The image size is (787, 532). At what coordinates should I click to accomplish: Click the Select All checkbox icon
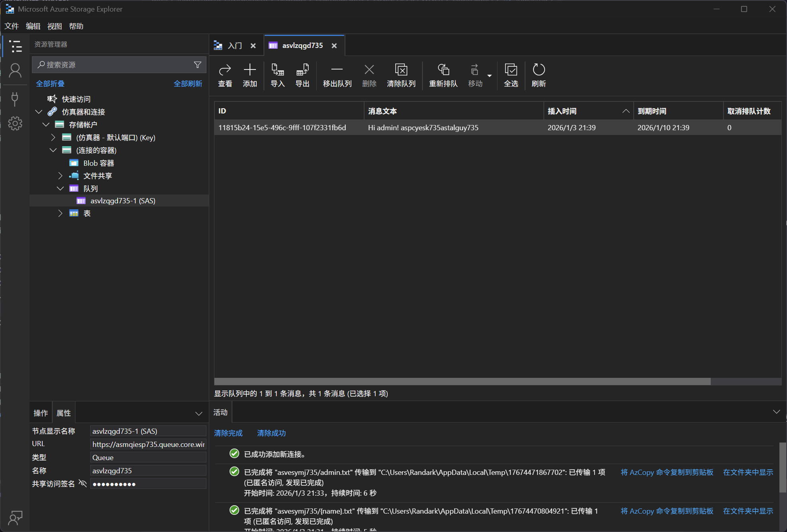pyautogui.click(x=511, y=70)
